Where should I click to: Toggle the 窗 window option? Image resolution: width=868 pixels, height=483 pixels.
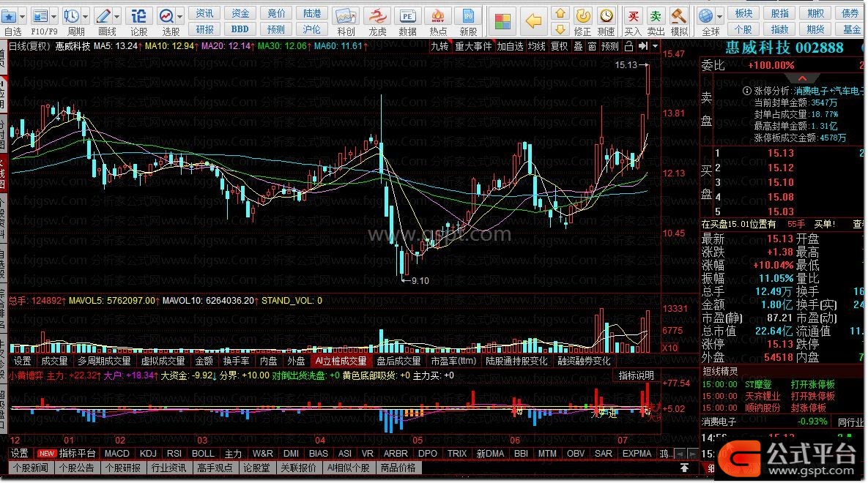[592, 47]
